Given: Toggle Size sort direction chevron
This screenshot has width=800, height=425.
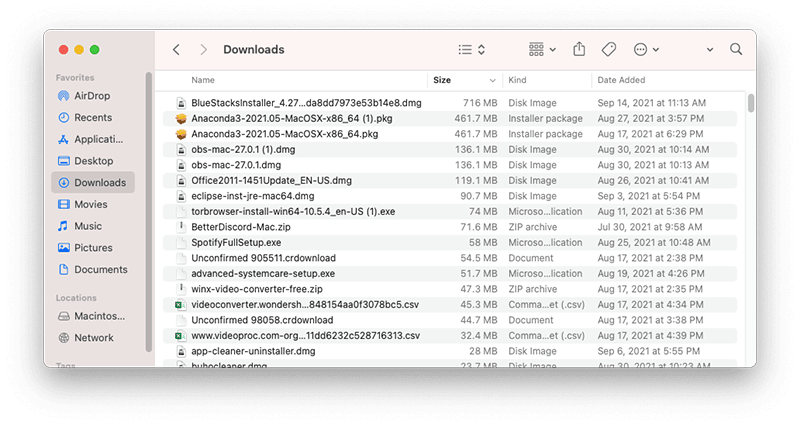Looking at the screenshot, I should [x=492, y=81].
